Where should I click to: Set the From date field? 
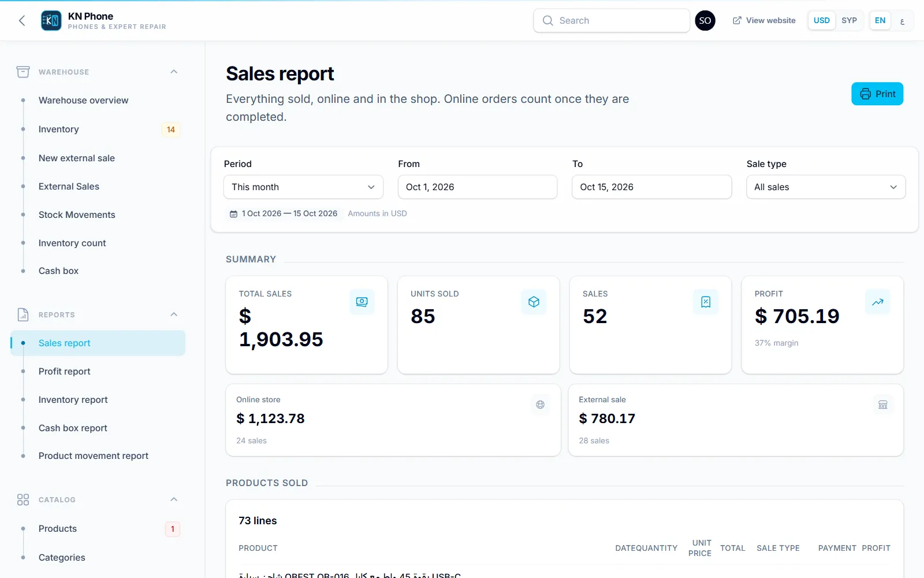(478, 187)
